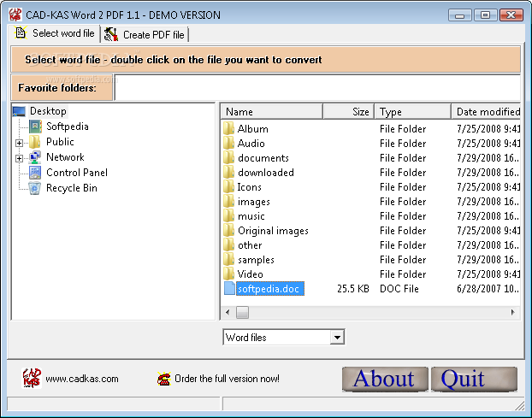Expand the Network tree node

pyautogui.click(x=20, y=158)
